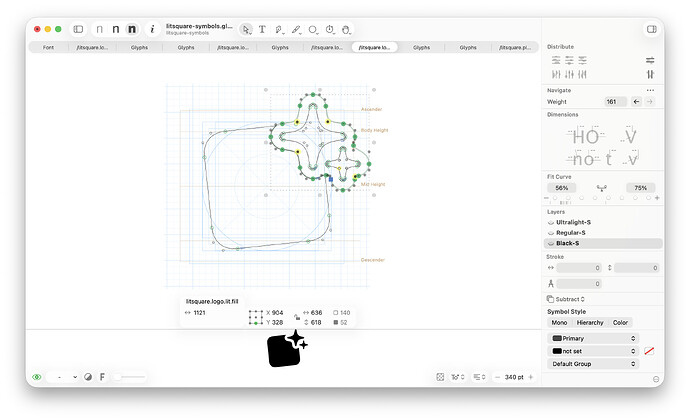Select Mono symbol style
690x420 pixels.
(559, 323)
